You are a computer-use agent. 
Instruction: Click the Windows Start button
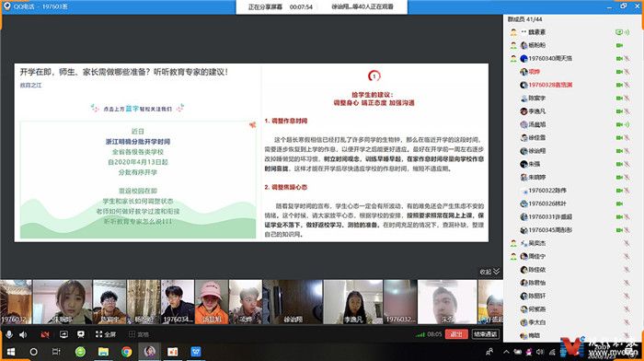[x=11, y=352]
